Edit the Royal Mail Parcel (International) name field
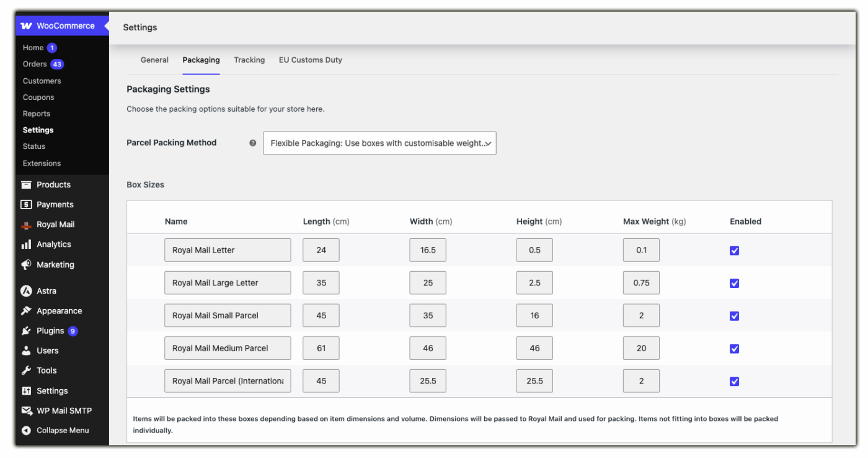868x458 pixels. pyautogui.click(x=228, y=381)
